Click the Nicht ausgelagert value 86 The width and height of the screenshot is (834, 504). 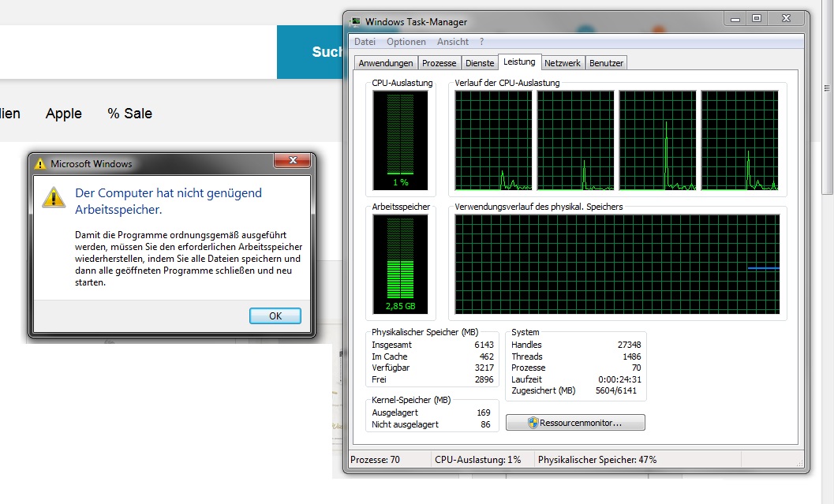pos(485,424)
